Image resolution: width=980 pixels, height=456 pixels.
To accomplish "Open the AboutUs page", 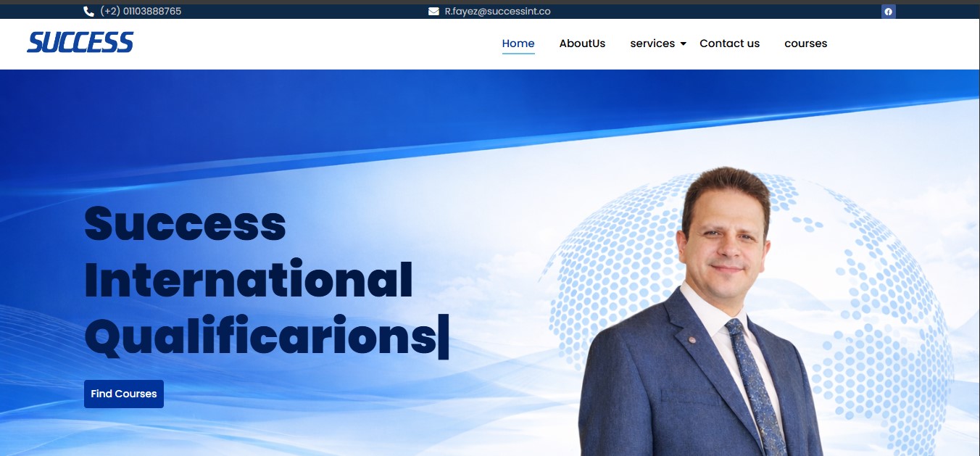I will tap(582, 43).
